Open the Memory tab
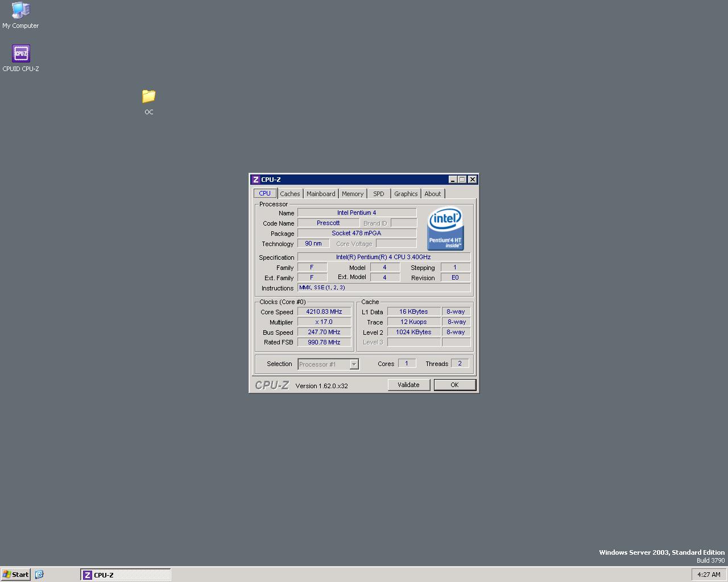 [353, 194]
